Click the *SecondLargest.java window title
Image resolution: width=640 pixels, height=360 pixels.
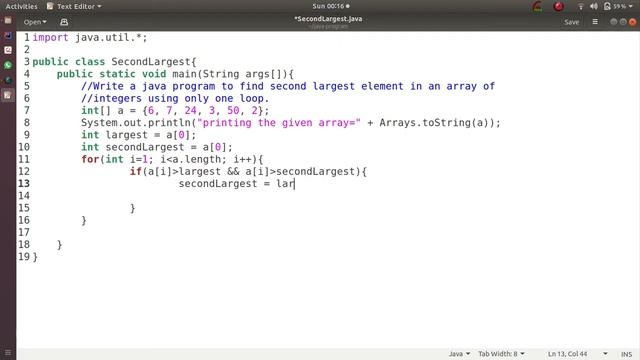(x=328, y=19)
